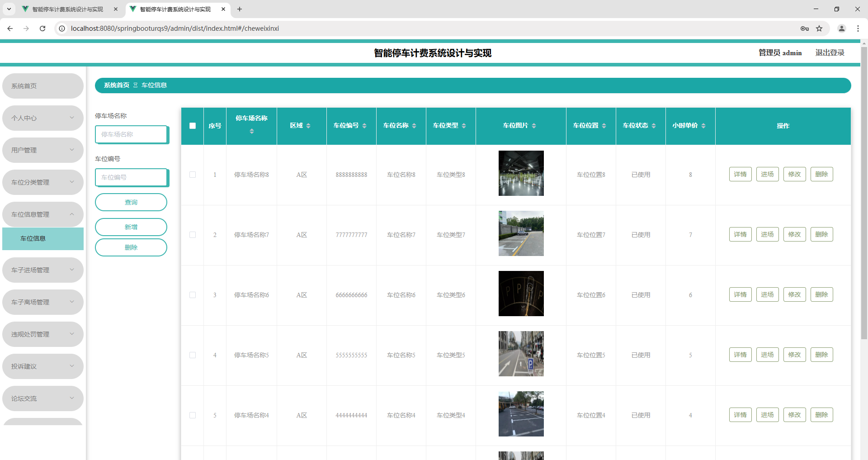The image size is (868, 460).
Task: Sort by 停车场名称 column arrows
Action: (x=252, y=131)
